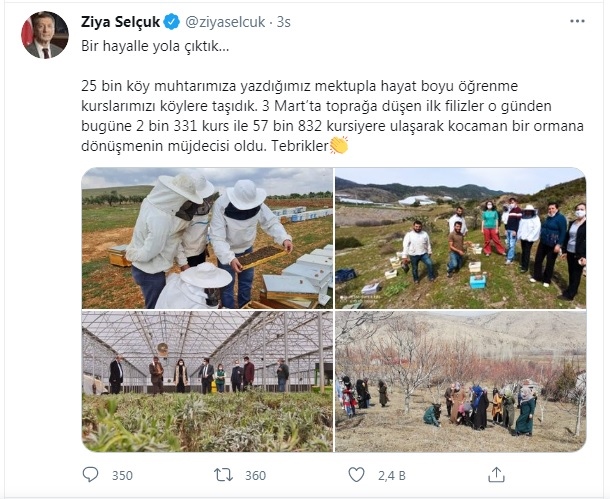Screen dimensions: 610x499
Task: Click the clapping hands emoji
Action: tap(338, 145)
